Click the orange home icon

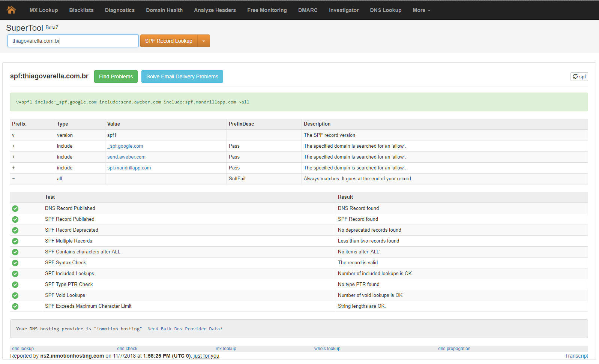[11, 10]
